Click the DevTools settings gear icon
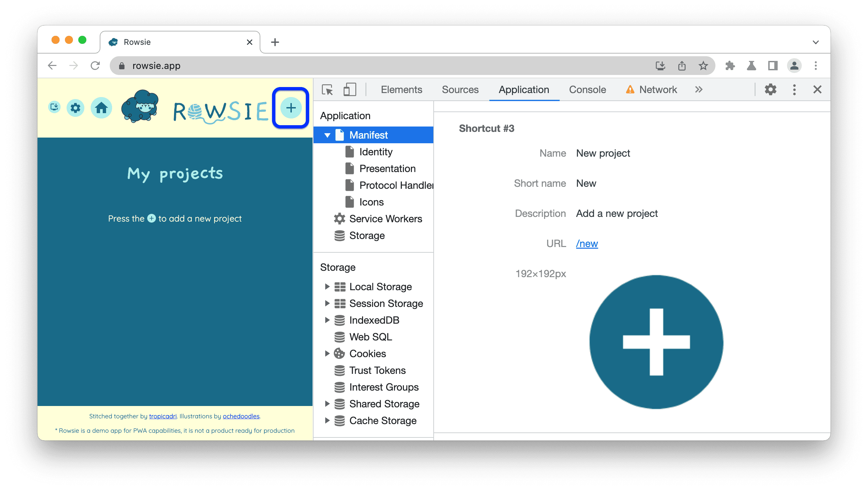Screen dimensions: 868x490 point(771,89)
